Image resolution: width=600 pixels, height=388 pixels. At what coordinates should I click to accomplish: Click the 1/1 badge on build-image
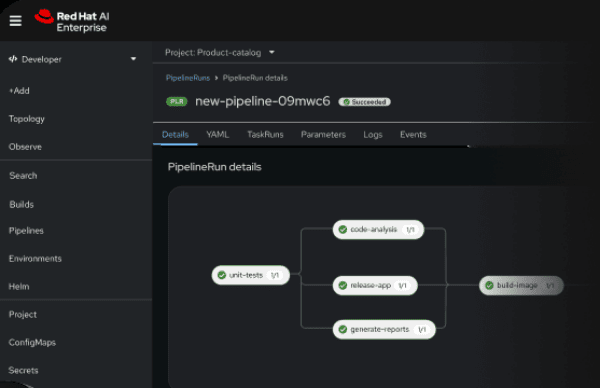coord(550,285)
